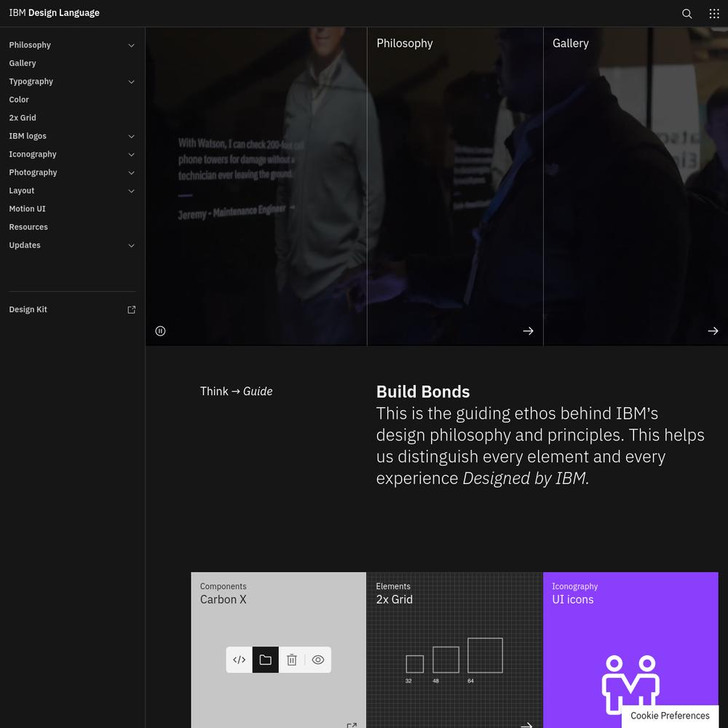This screenshot has width=728, height=728.
Task: Pause the hero video
Action: (160, 331)
